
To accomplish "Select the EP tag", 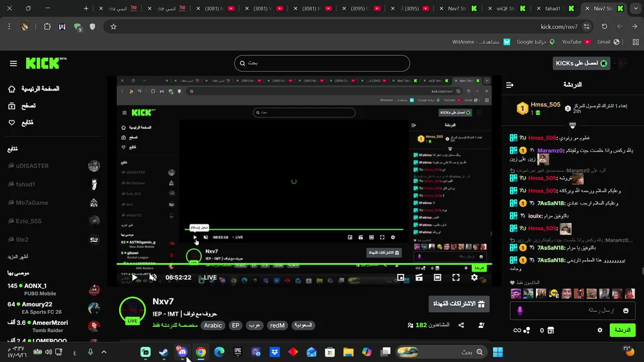I will coord(235,325).
